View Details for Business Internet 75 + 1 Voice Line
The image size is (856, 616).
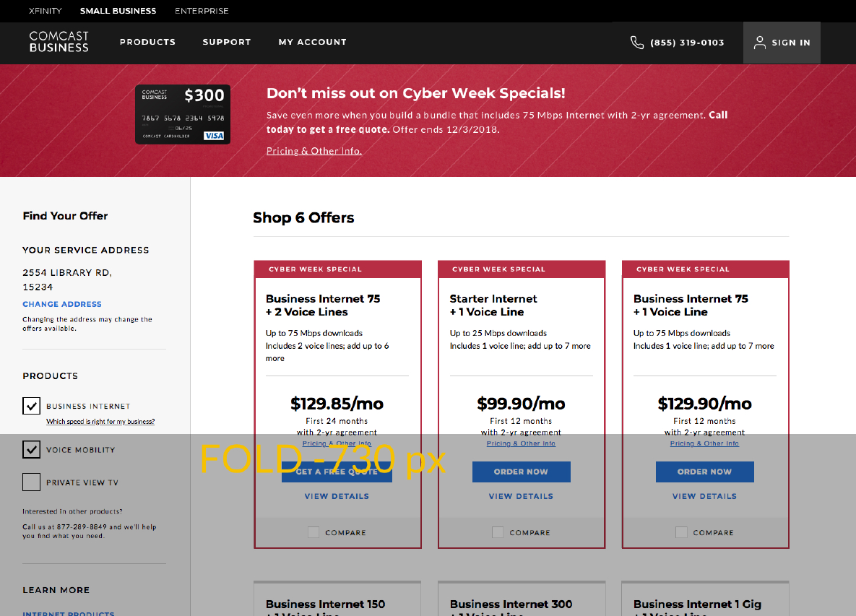coord(704,496)
